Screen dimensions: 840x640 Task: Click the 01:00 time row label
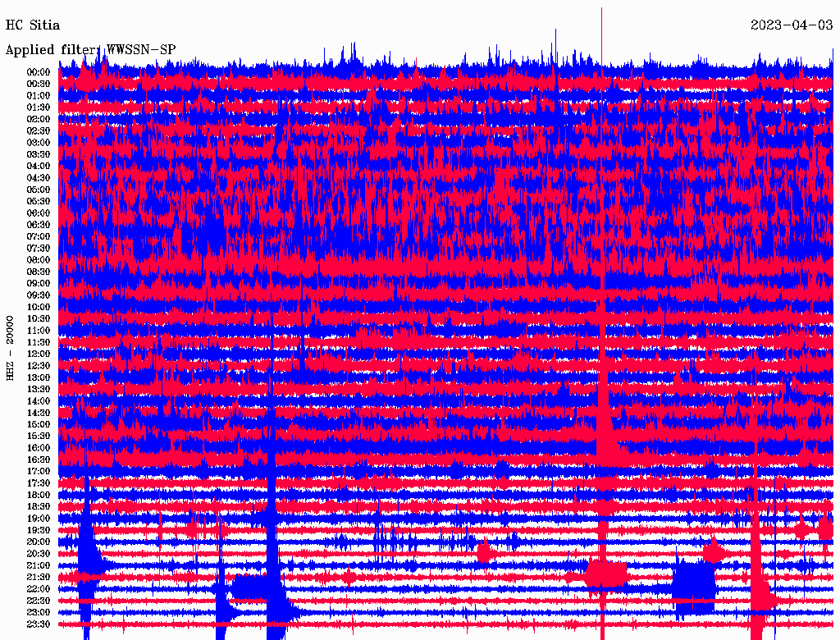pos(39,96)
